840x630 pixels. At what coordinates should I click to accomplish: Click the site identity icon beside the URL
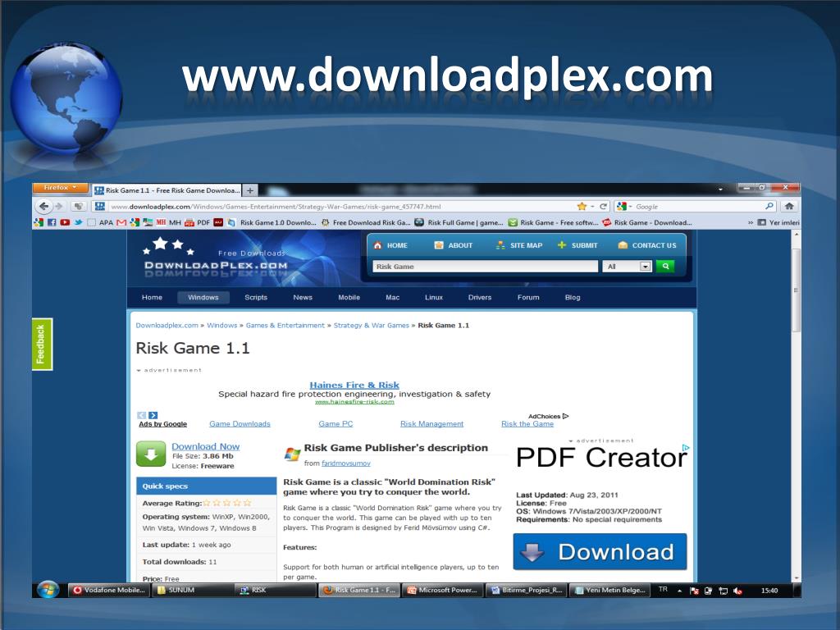[99, 206]
